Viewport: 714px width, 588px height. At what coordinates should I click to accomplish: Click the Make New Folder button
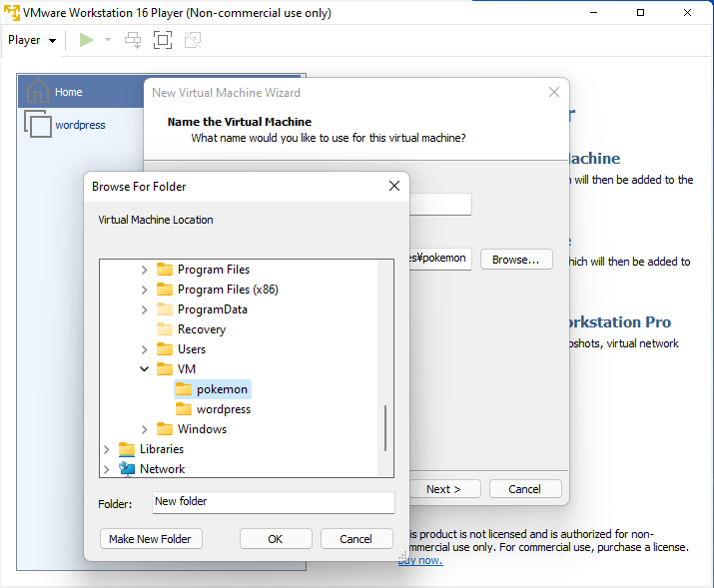click(151, 539)
